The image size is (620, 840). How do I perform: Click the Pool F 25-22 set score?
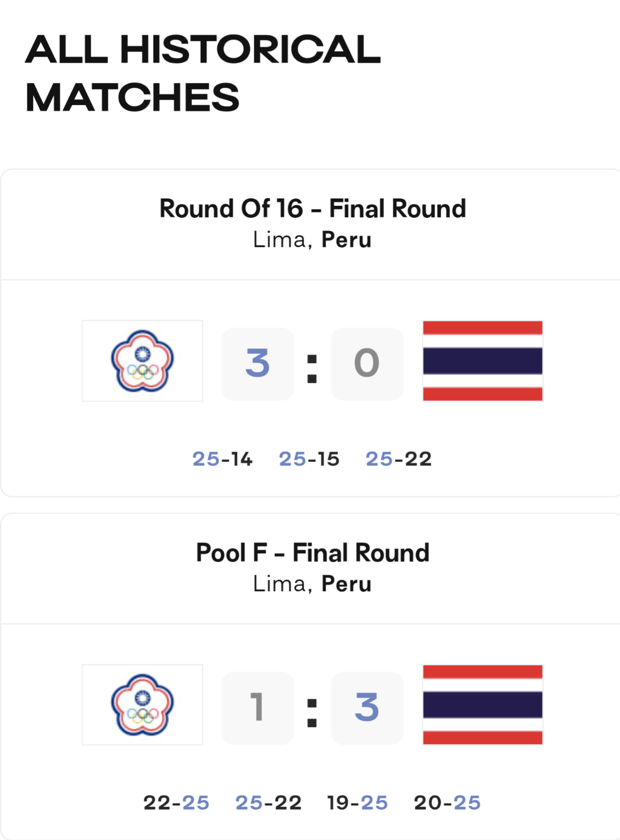[268, 803]
